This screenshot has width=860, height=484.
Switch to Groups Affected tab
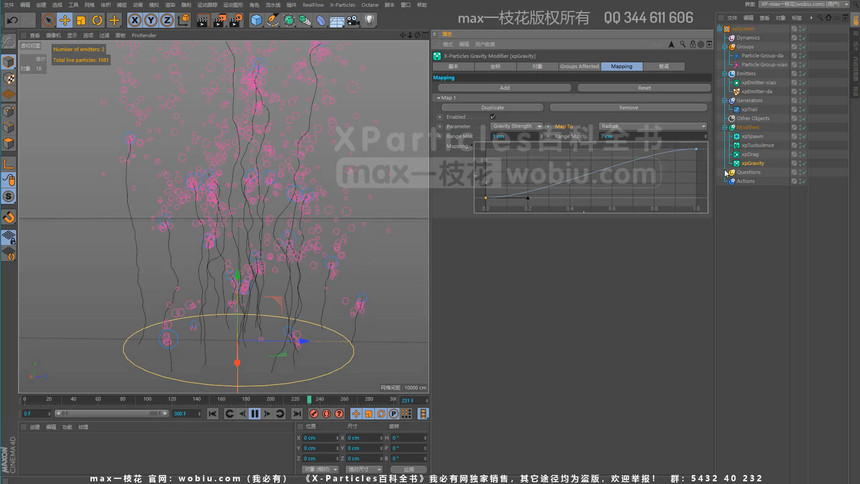pos(579,66)
